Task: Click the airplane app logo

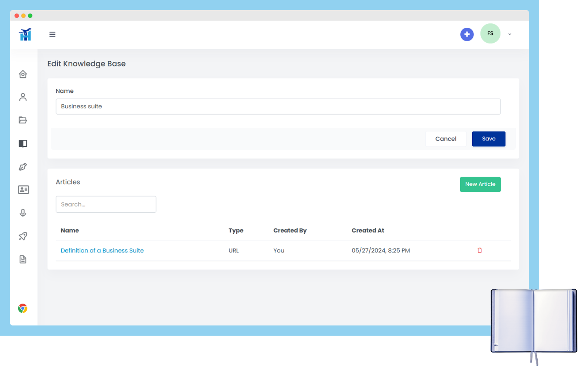Action: (x=25, y=34)
